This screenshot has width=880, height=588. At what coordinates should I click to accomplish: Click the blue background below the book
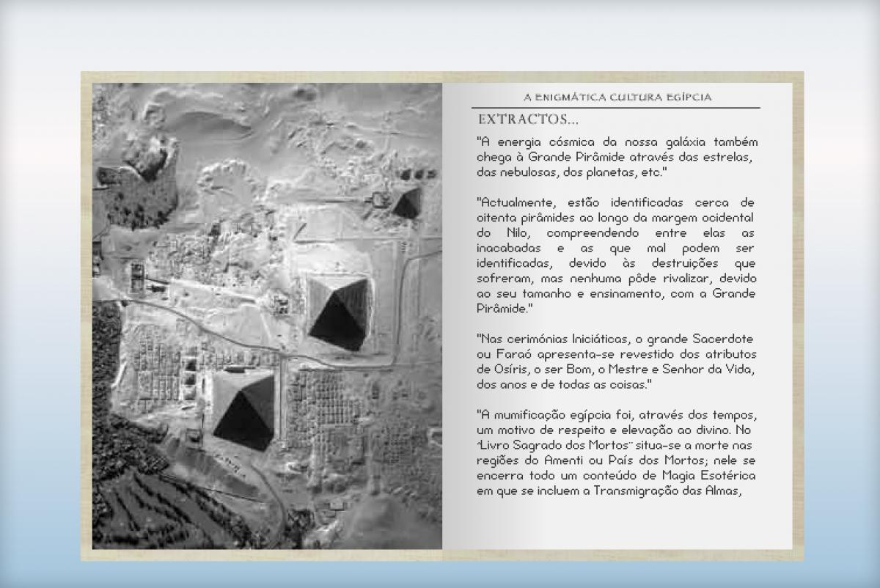440,575
